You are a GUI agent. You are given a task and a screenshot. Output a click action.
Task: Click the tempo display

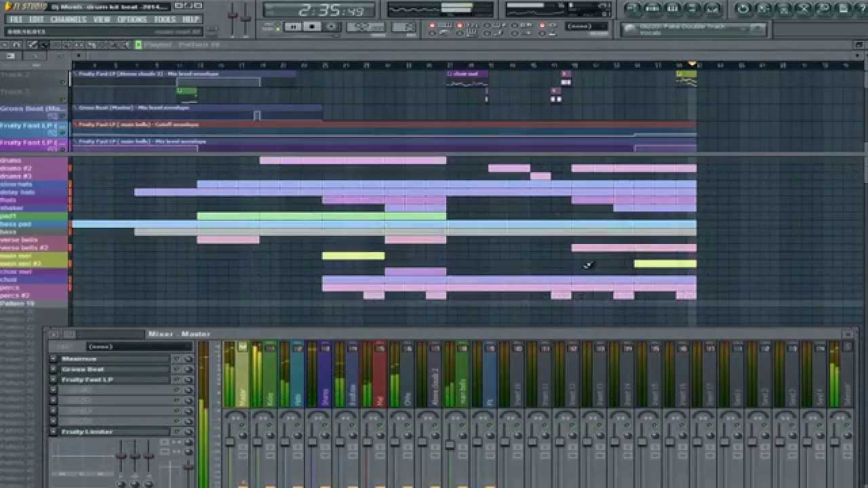(366, 27)
